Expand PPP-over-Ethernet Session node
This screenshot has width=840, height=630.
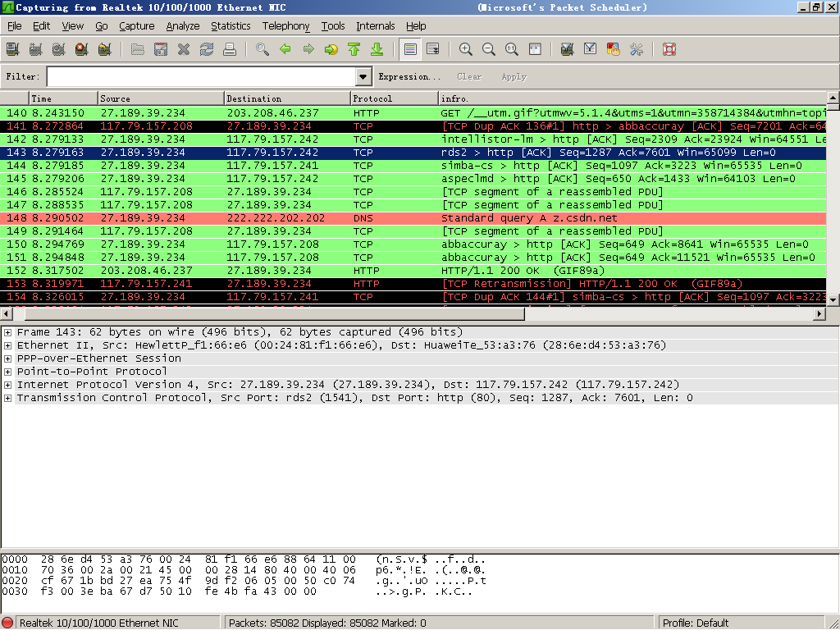[x=7, y=359]
